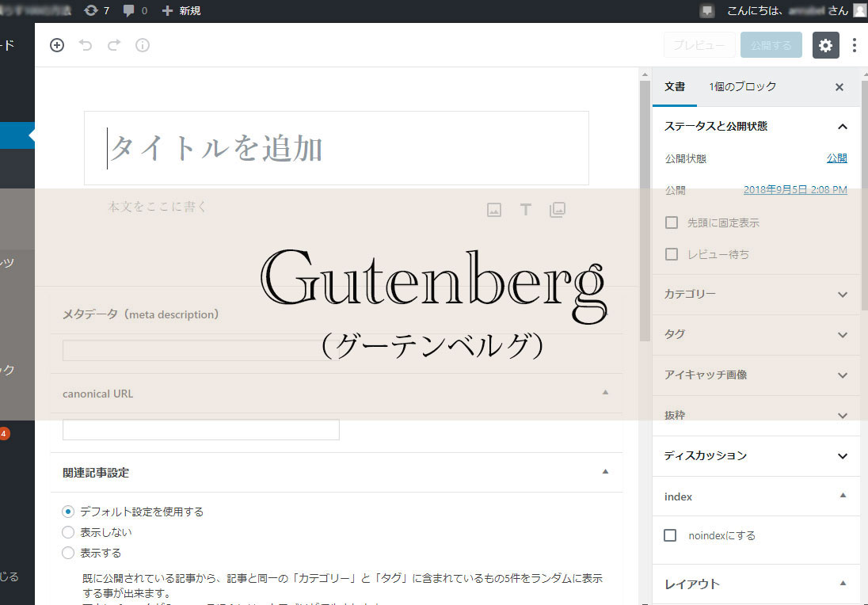Open the こんにちは user account menu
This screenshot has height=605, width=868.
tap(788, 10)
